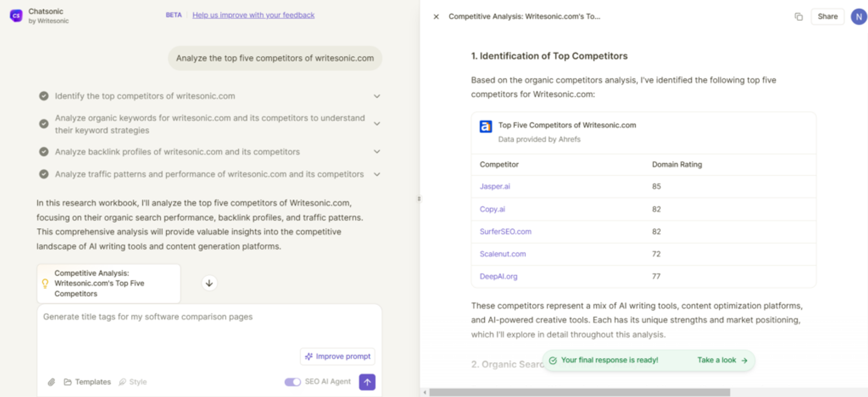868x397 pixels.
Task: Open the Templates menu
Action: point(87,382)
